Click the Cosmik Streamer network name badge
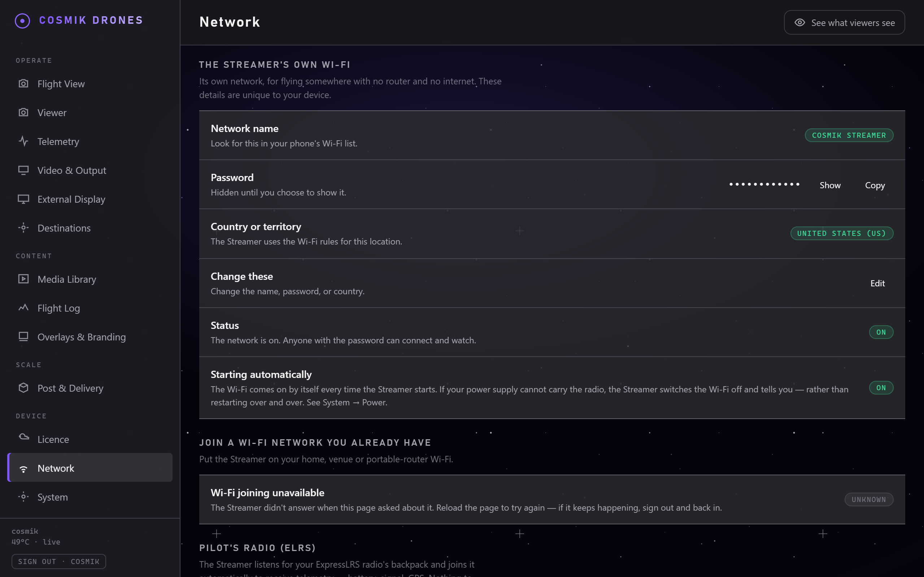The image size is (924, 577). click(849, 135)
